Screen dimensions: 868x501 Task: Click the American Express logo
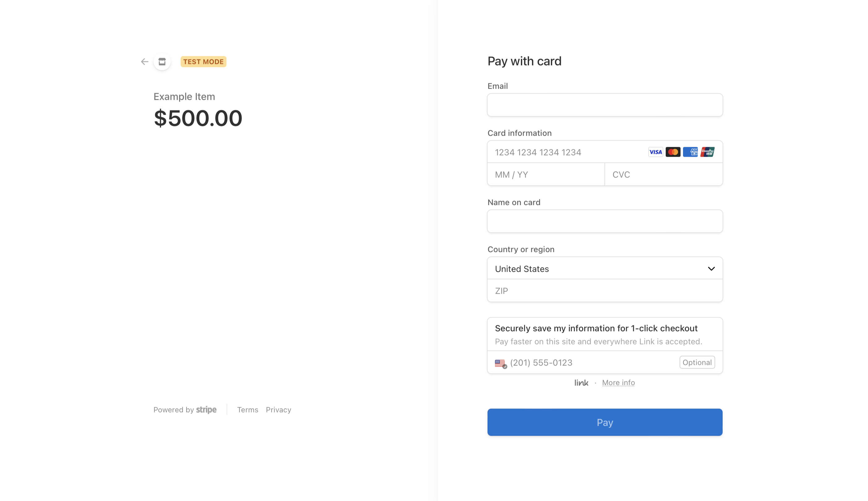[x=690, y=152]
